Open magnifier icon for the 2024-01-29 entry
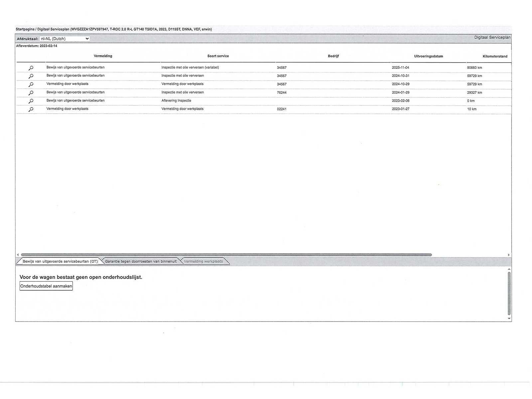 click(x=31, y=93)
